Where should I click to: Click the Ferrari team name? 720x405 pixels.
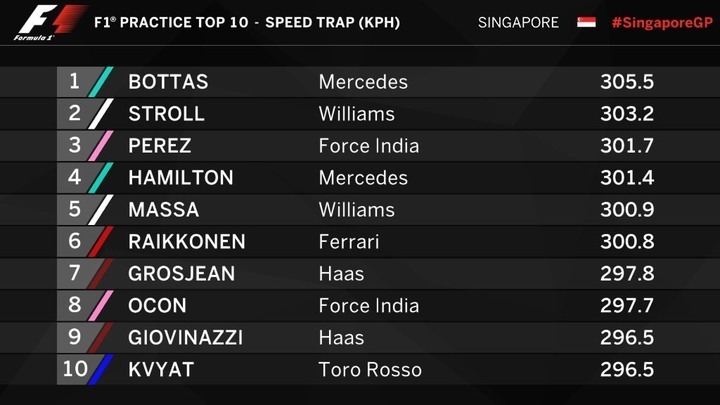tap(349, 242)
